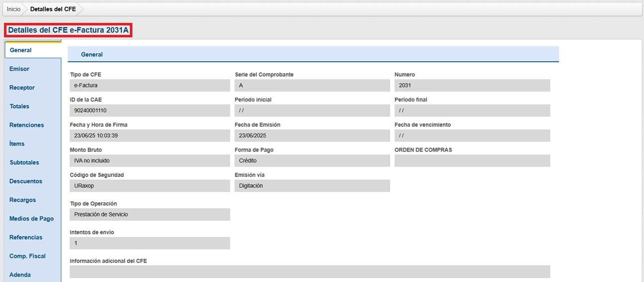Click the label ID de la CAE

pyautogui.click(x=86, y=100)
